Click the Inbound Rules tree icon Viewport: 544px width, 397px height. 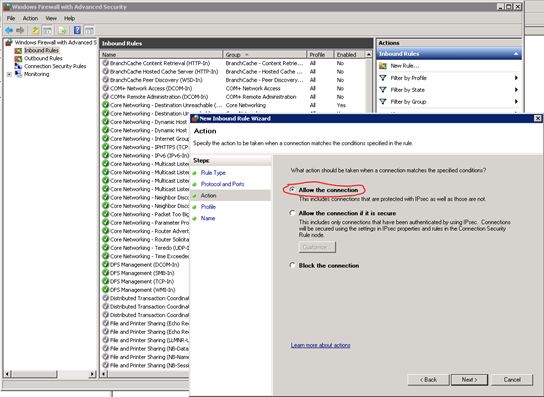point(18,51)
